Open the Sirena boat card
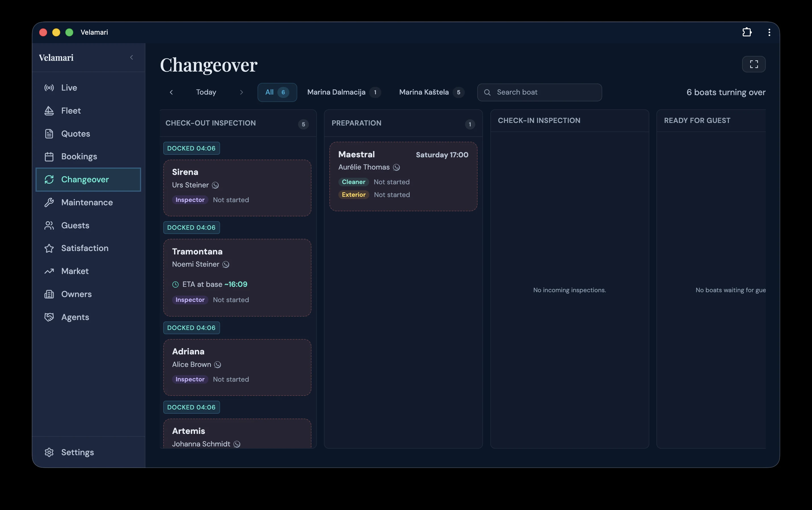Viewport: 812px width, 510px height. [237, 188]
